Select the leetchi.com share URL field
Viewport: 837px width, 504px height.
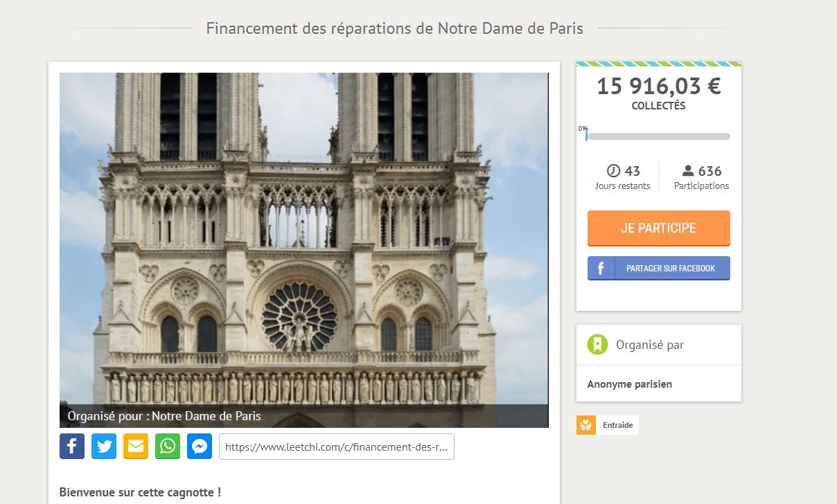pos(337,447)
